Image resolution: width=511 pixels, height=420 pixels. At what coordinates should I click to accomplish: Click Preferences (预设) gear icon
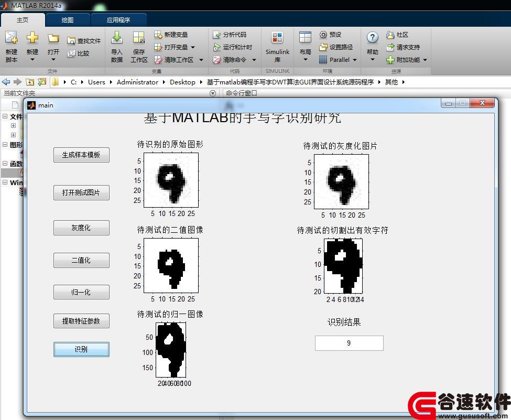(323, 35)
